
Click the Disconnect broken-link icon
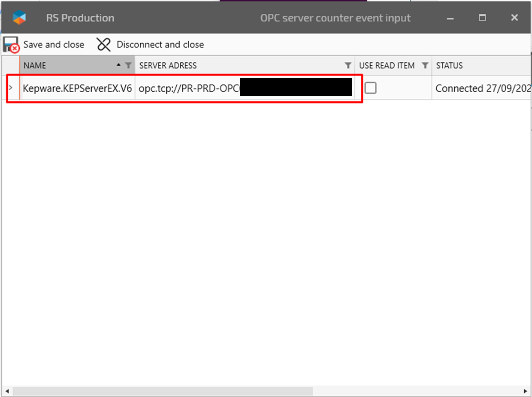pos(104,45)
